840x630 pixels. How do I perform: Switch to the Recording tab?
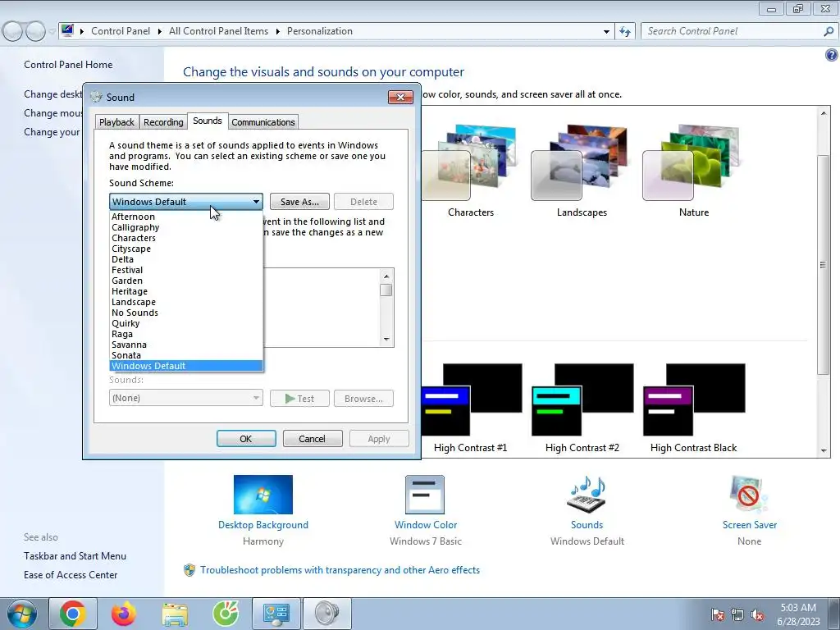click(163, 122)
